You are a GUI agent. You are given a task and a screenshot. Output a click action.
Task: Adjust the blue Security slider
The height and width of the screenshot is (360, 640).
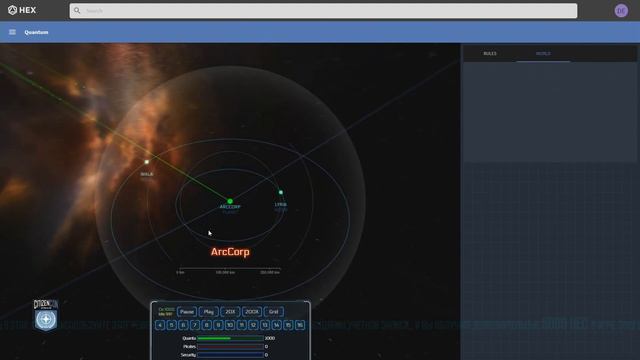(230, 355)
